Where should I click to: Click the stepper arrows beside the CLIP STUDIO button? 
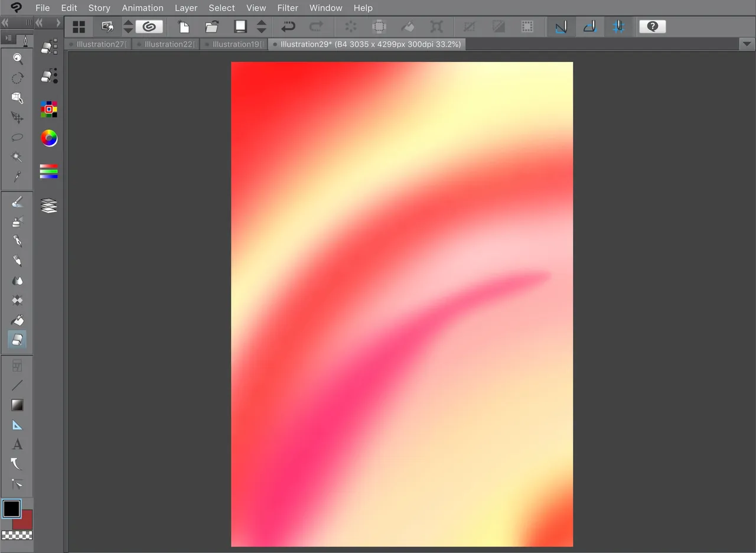tap(128, 27)
